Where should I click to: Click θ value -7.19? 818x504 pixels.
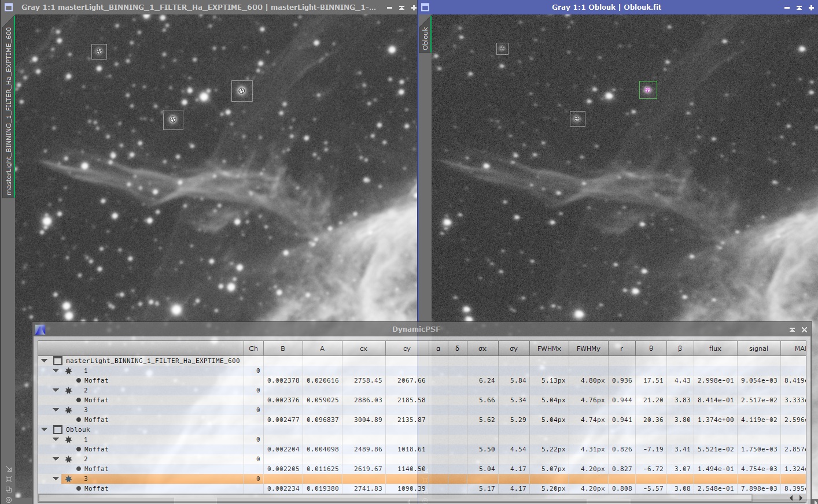click(x=654, y=449)
